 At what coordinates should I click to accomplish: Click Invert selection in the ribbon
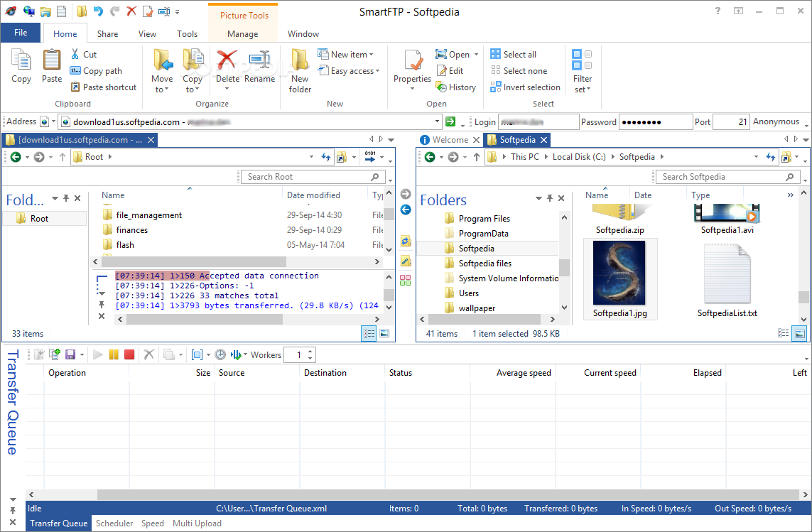tap(525, 87)
